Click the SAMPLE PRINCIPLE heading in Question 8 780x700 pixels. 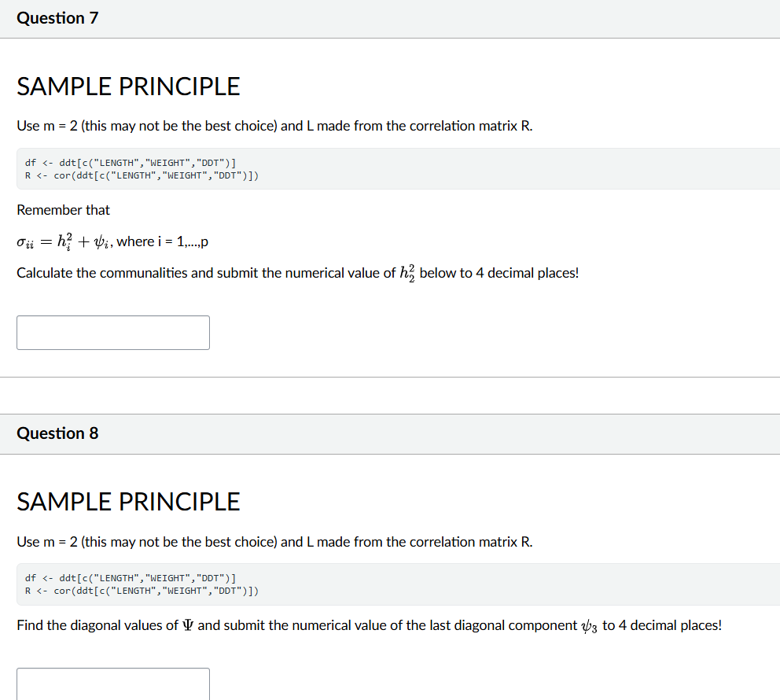click(x=128, y=502)
